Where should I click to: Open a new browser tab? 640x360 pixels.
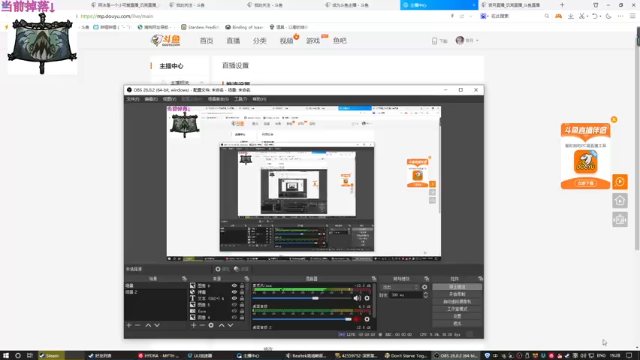562,5
